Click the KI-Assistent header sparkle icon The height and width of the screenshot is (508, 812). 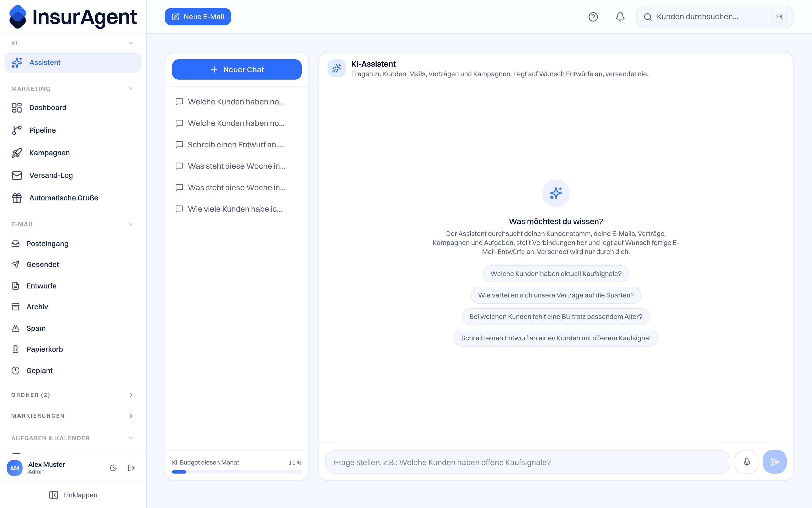click(x=337, y=69)
